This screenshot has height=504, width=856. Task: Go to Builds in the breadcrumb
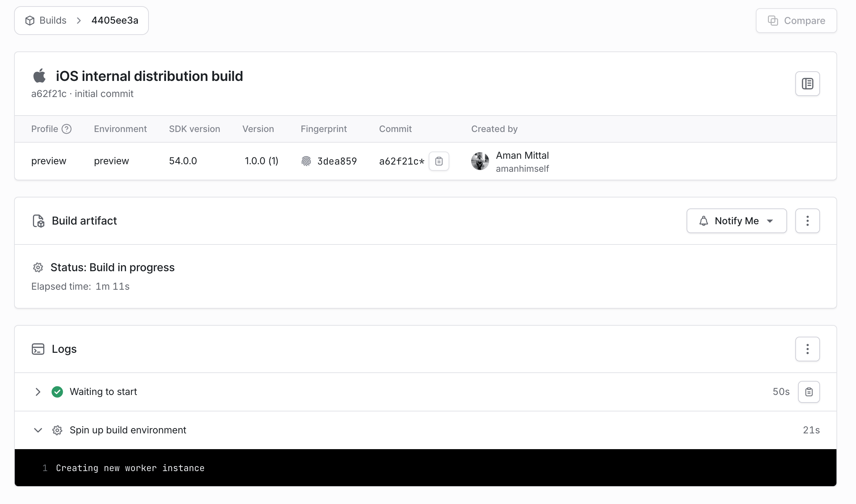click(x=53, y=21)
